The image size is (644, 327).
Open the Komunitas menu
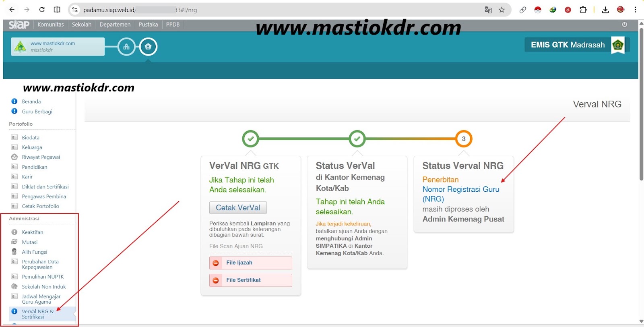[x=51, y=25]
